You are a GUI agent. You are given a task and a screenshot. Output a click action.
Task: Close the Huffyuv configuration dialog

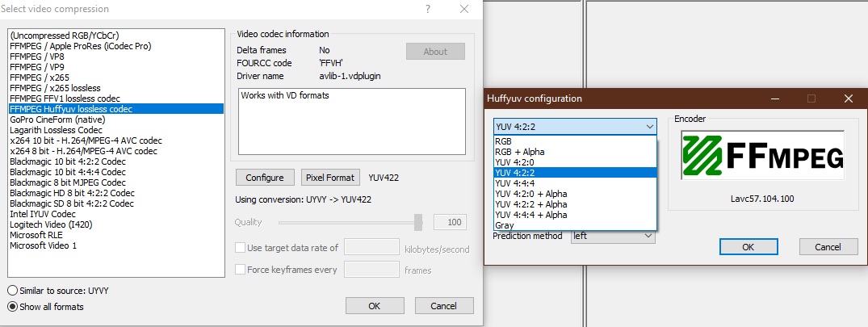point(848,99)
